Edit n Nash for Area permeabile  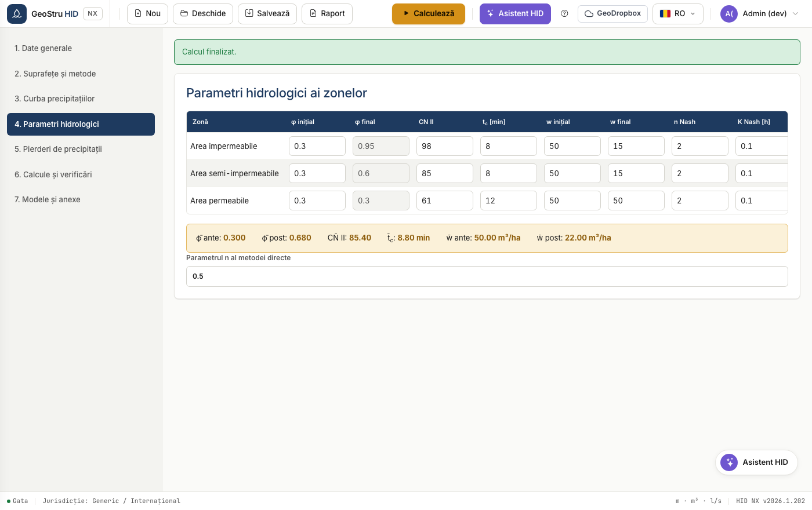[x=700, y=201]
